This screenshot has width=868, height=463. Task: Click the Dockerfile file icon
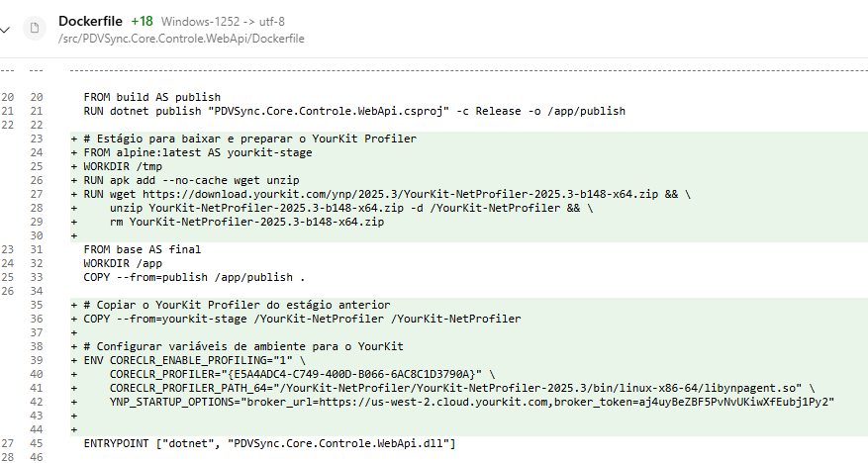pyautogui.click(x=35, y=29)
